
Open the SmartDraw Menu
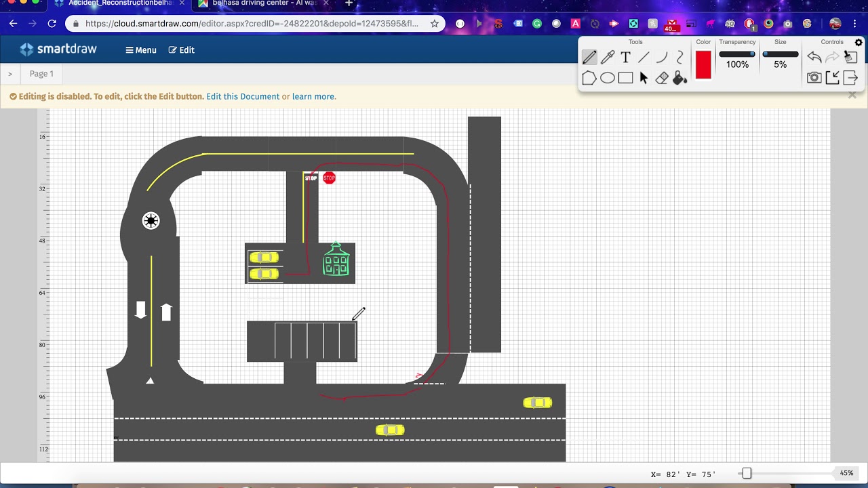[x=141, y=50]
